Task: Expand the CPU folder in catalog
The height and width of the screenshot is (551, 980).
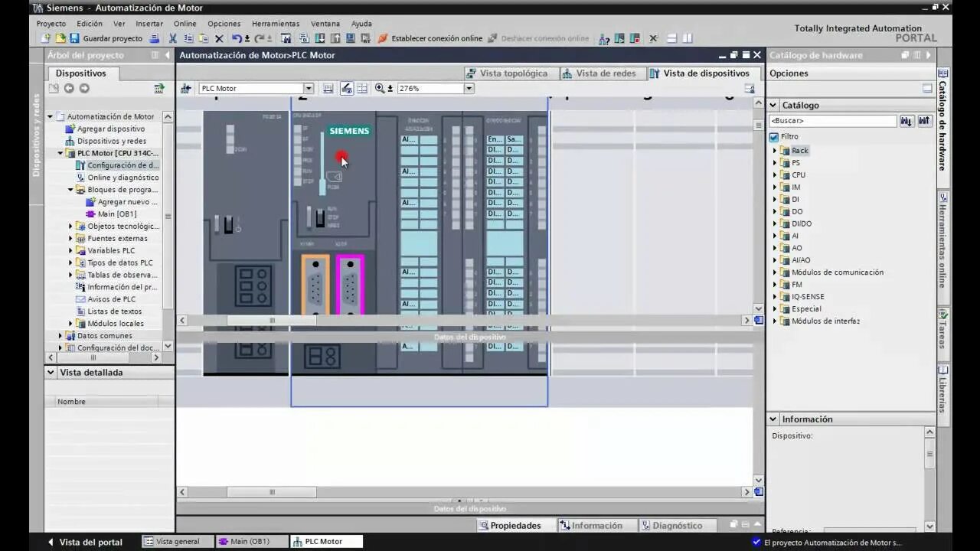Action: (x=775, y=175)
